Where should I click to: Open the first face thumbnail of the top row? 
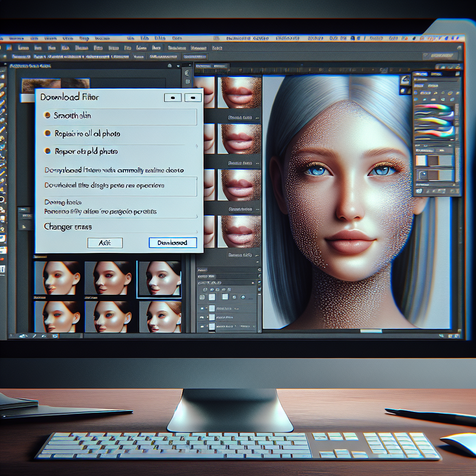[57, 278]
